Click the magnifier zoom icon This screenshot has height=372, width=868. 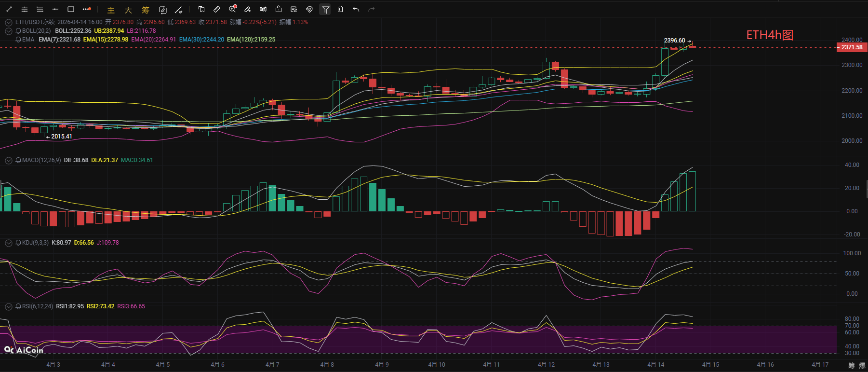tap(232, 9)
